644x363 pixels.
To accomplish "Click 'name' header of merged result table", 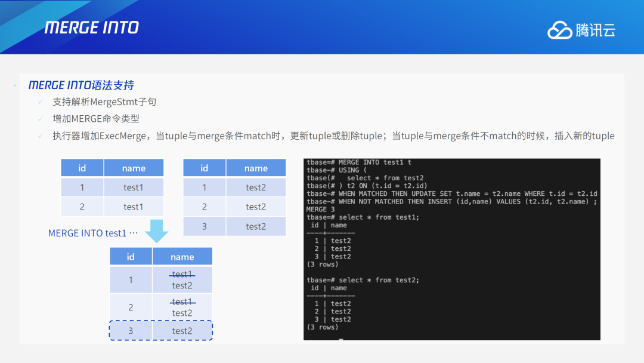I will tap(182, 257).
